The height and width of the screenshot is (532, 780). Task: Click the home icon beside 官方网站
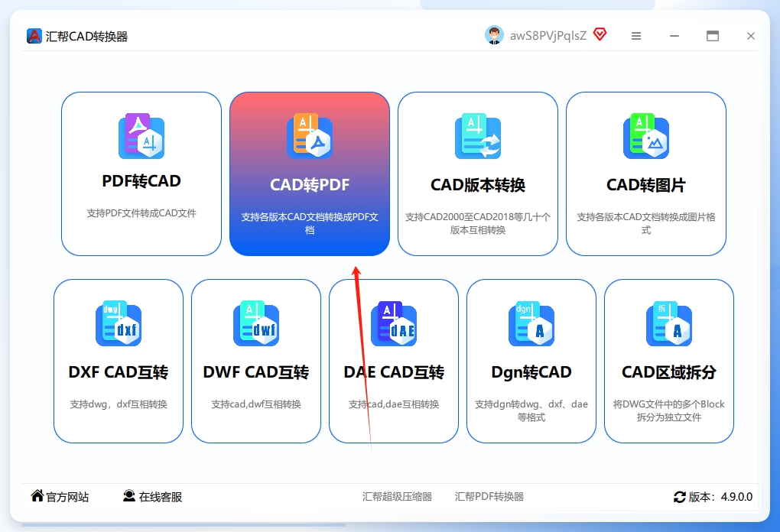pos(37,496)
